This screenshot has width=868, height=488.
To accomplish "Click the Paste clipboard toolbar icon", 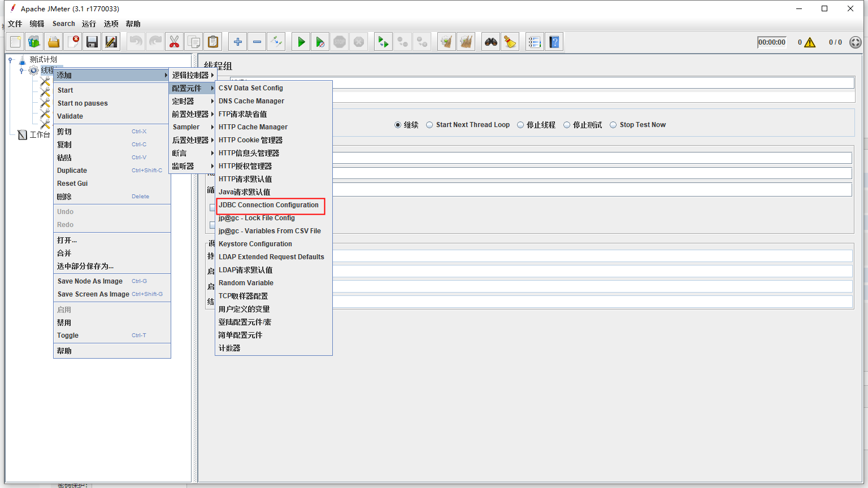I will coord(213,42).
